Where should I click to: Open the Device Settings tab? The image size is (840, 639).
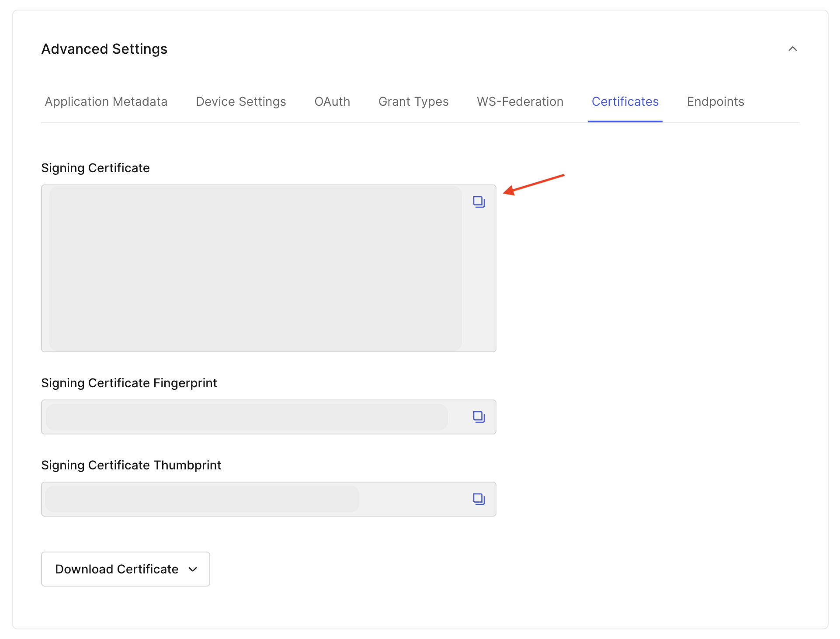tap(241, 101)
